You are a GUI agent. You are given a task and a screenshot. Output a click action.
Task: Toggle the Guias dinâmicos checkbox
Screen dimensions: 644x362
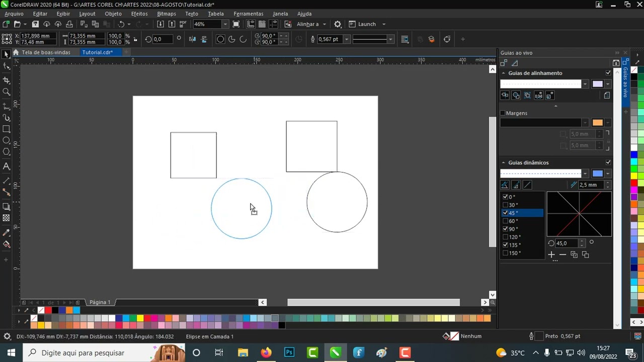(x=608, y=162)
